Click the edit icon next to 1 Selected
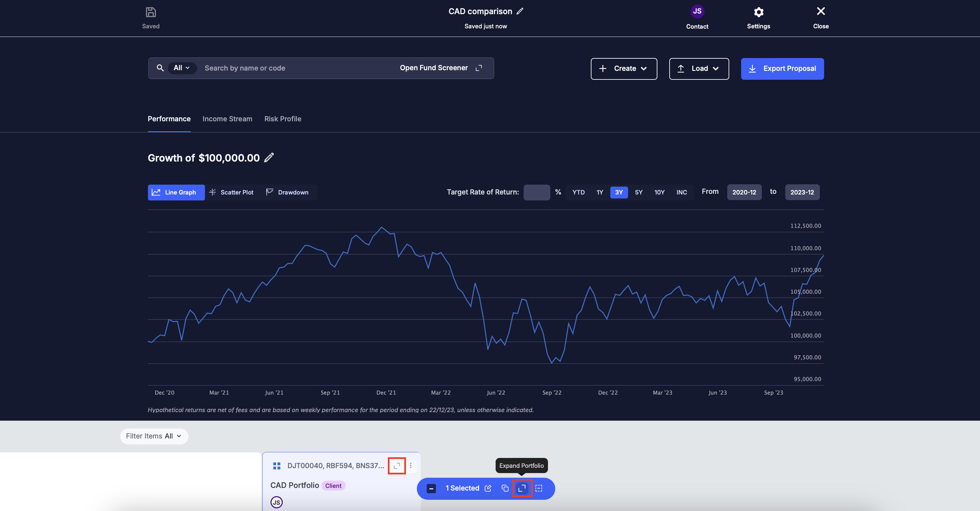Image resolution: width=980 pixels, height=511 pixels. click(488, 488)
